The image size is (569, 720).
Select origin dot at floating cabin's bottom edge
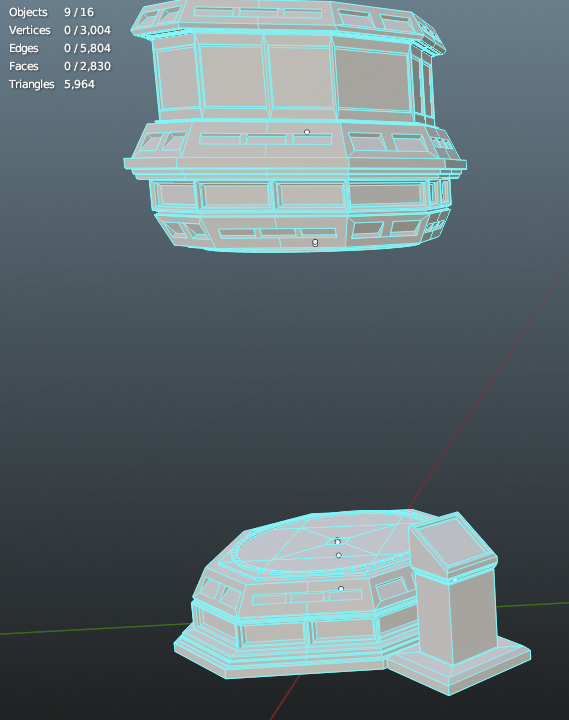(x=315, y=242)
